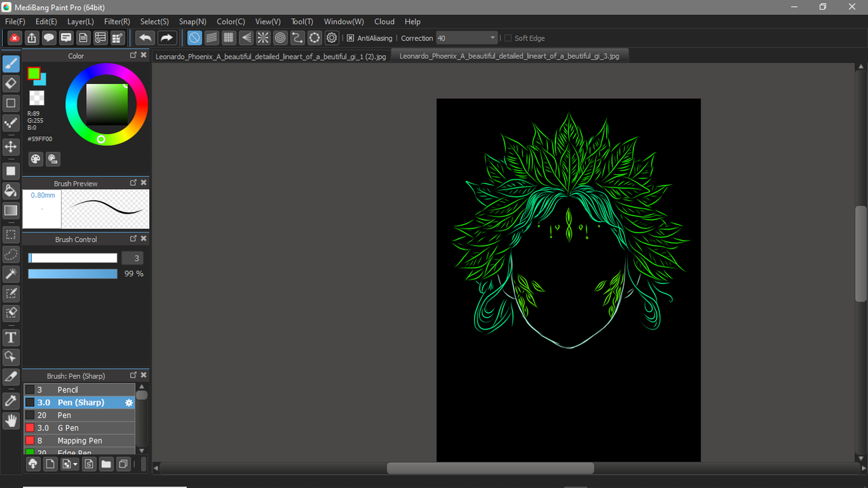
Task: Close the Color panel
Action: 144,55
